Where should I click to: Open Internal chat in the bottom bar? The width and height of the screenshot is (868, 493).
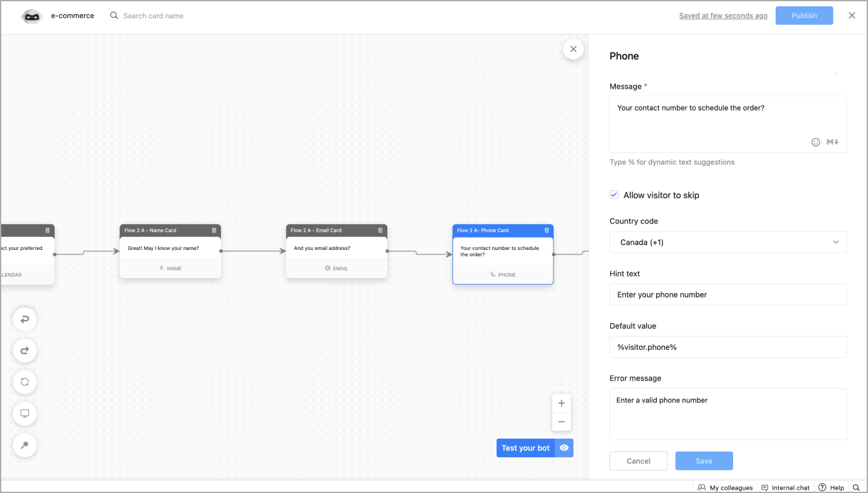(x=786, y=487)
